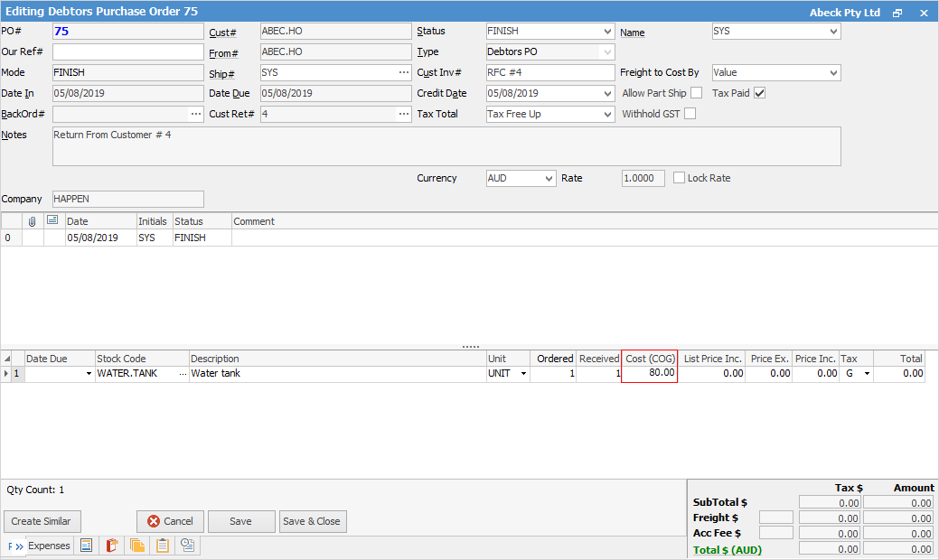Click the Ship# ellipsis lookup button
The width and height of the screenshot is (939, 560).
[403, 72]
